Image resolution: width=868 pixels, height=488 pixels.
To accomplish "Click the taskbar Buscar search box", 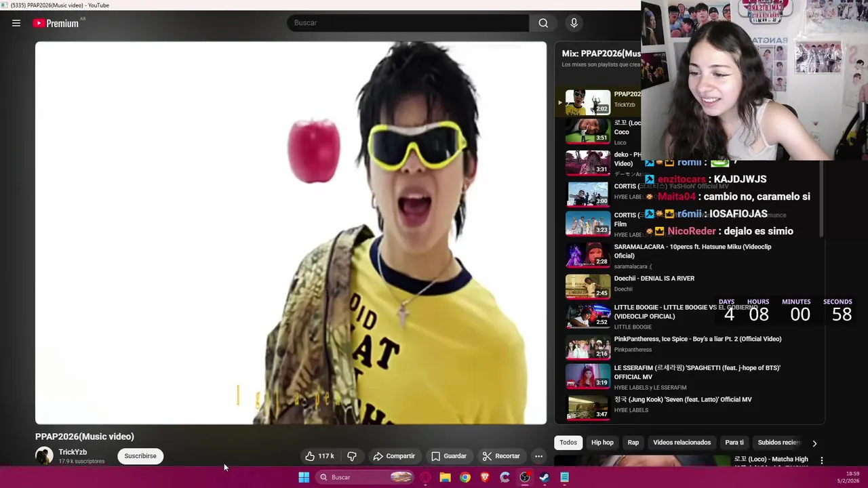I will 366,477.
